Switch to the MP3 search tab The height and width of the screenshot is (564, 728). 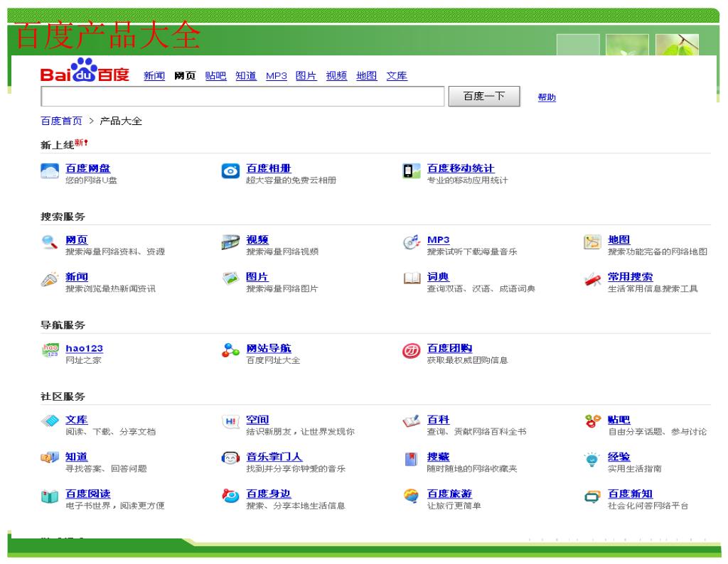point(277,75)
